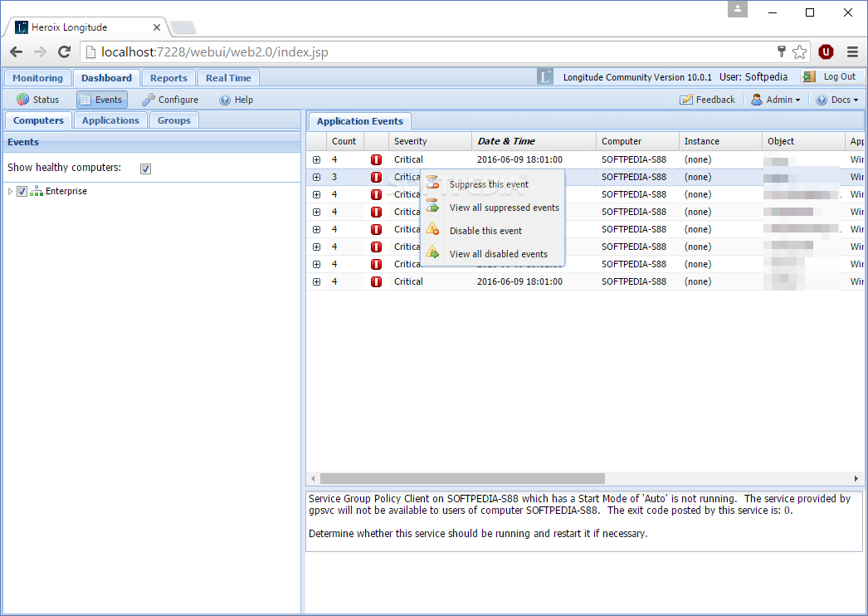Choose Suppress this event
Screen dimensions: 868x616
[x=493, y=184]
